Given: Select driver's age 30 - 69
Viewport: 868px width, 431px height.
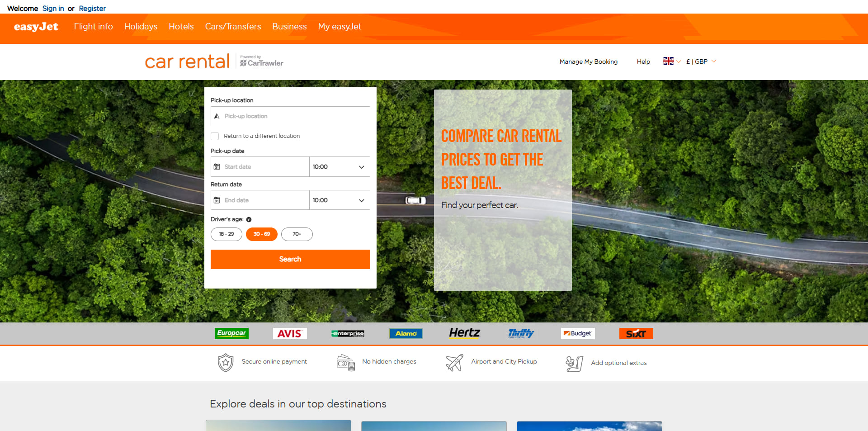Looking at the screenshot, I should tap(262, 234).
